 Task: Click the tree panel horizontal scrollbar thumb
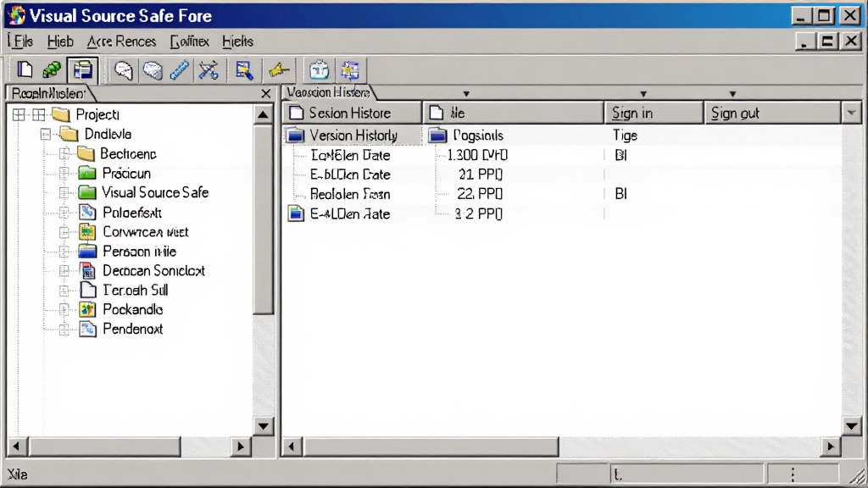[x=104, y=446]
